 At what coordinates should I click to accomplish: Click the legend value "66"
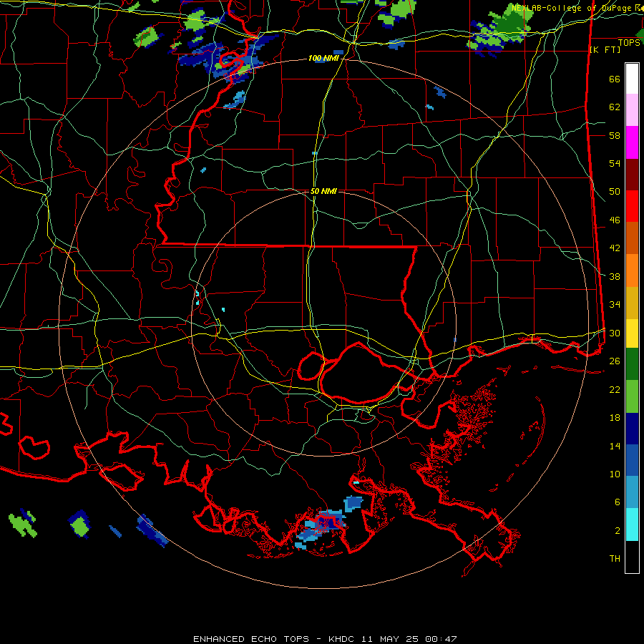pyautogui.click(x=615, y=79)
